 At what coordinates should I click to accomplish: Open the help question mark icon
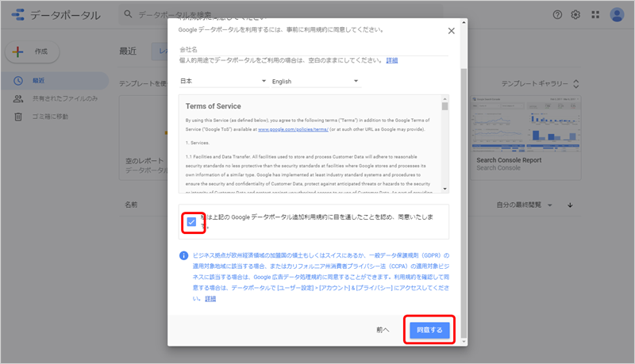click(x=557, y=14)
